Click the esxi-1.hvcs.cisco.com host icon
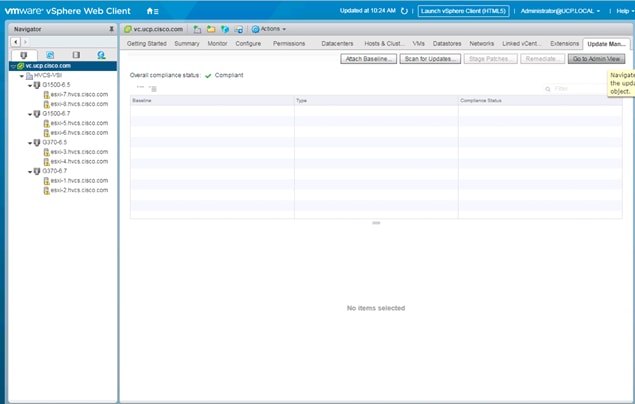 pyautogui.click(x=47, y=181)
